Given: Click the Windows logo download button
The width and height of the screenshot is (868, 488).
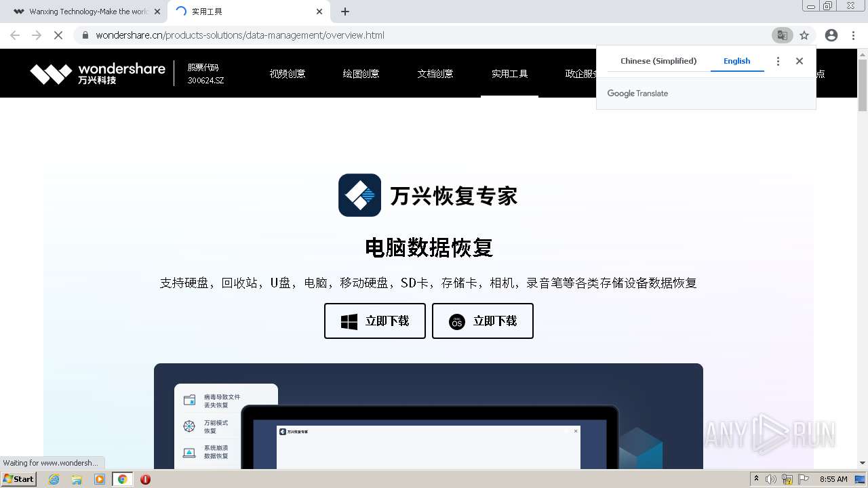Looking at the screenshot, I should point(375,321).
